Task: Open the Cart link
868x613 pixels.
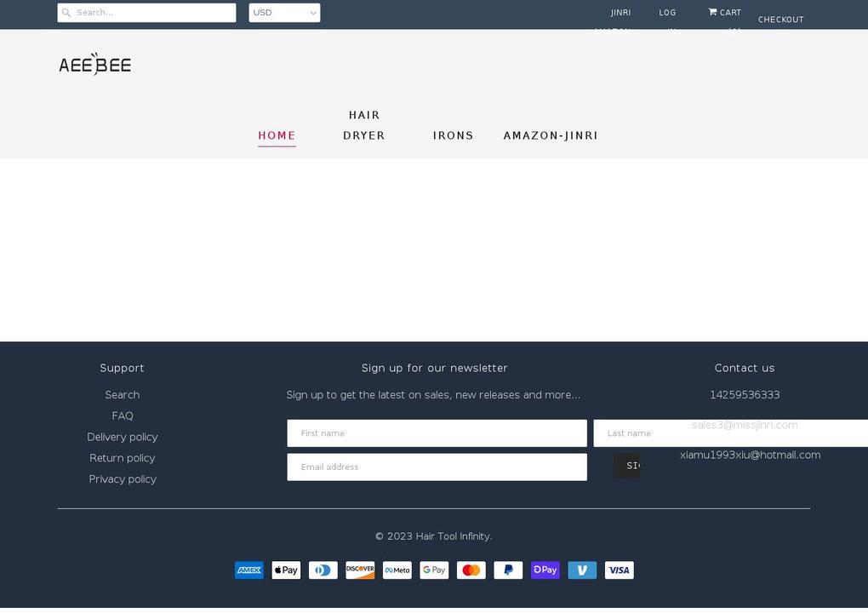Action: click(725, 13)
